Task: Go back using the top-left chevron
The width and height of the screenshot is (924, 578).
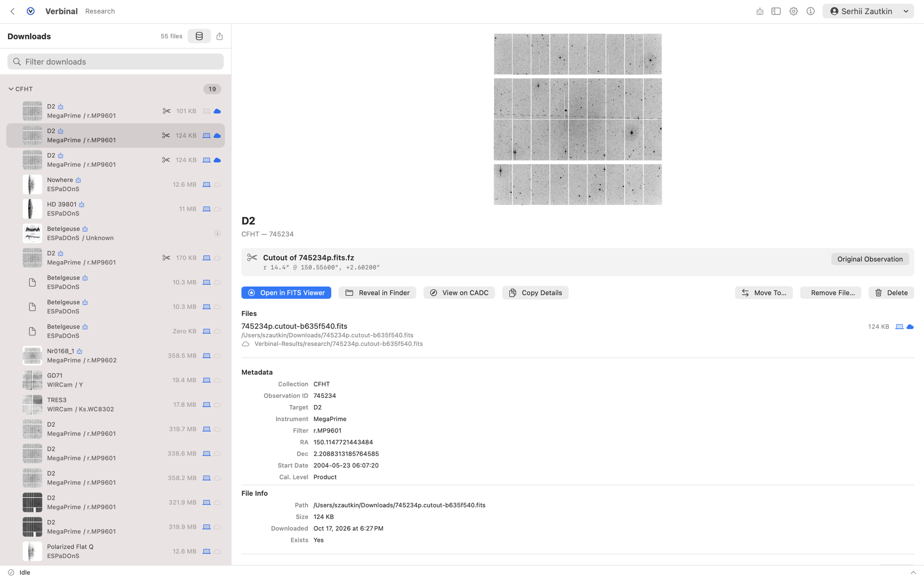Action: (13, 11)
